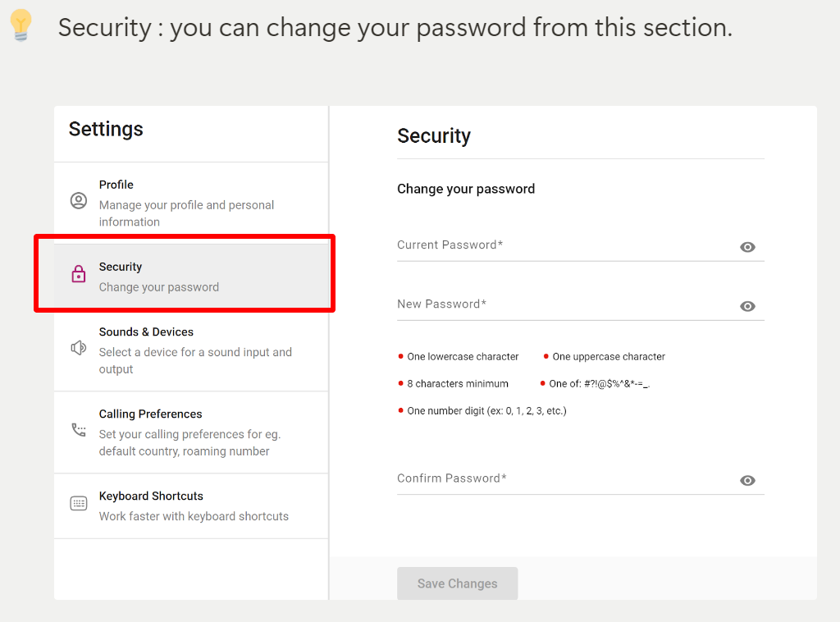Select the Confirm Password field
840x622 pixels.
click(x=567, y=479)
